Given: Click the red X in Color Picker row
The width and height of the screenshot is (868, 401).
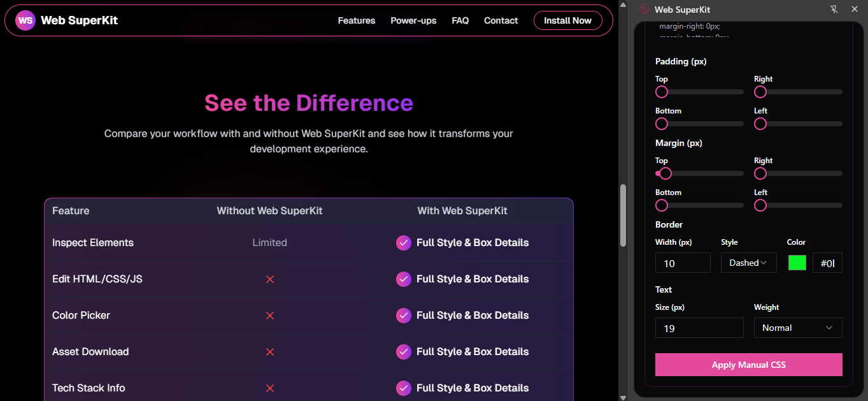Looking at the screenshot, I should (269, 315).
